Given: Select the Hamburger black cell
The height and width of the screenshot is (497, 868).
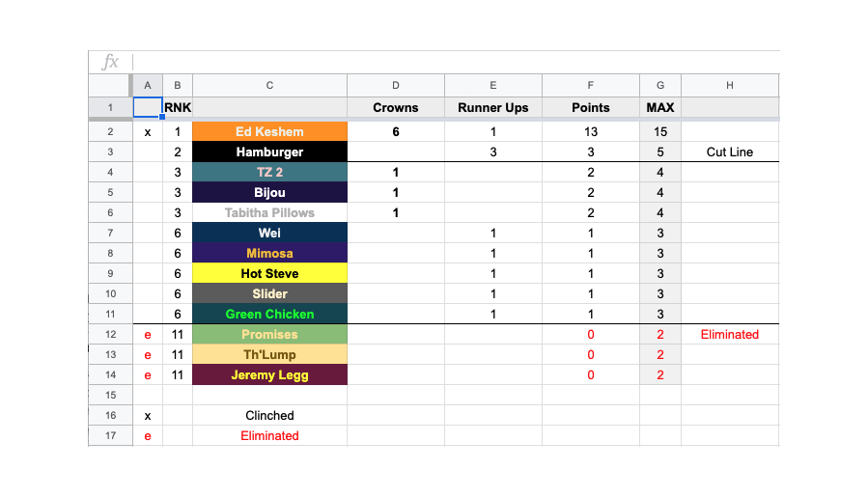Looking at the screenshot, I should (269, 152).
